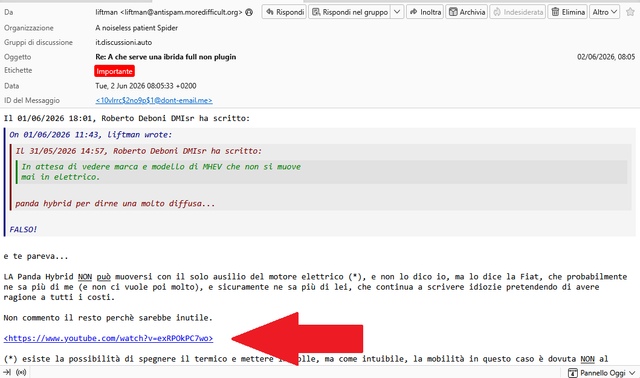Click Rispondi nel gruppo button
The image size is (640, 378).
349,12
